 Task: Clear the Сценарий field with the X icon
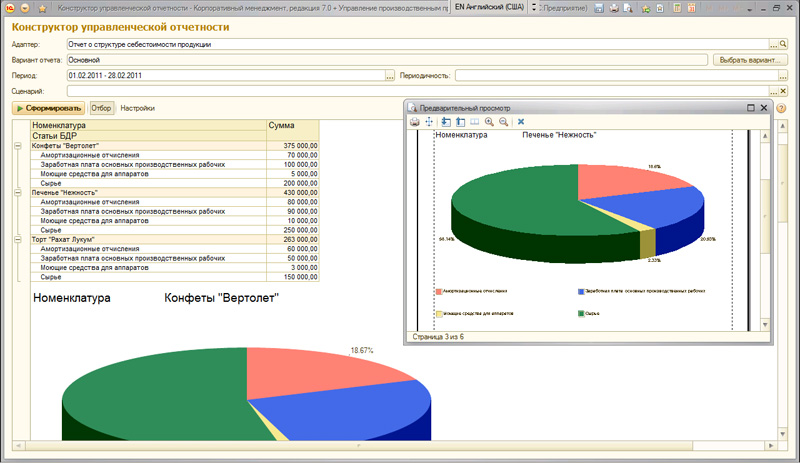coord(783,91)
